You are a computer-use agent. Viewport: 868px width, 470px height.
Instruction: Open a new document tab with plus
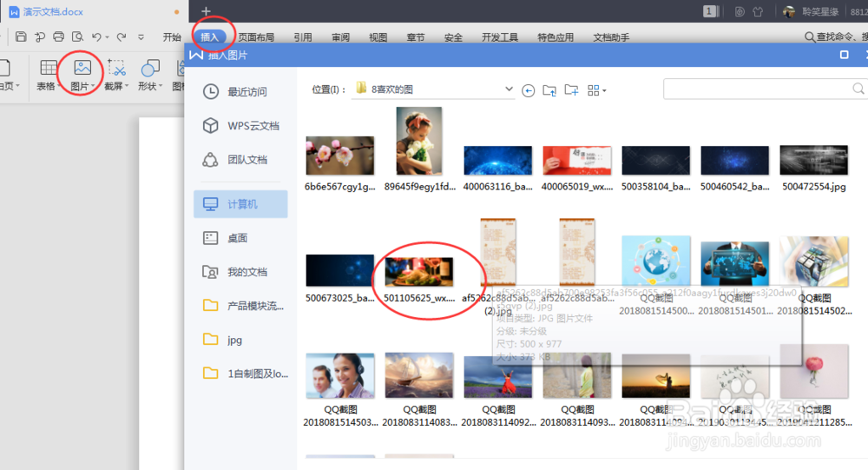click(x=206, y=11)
